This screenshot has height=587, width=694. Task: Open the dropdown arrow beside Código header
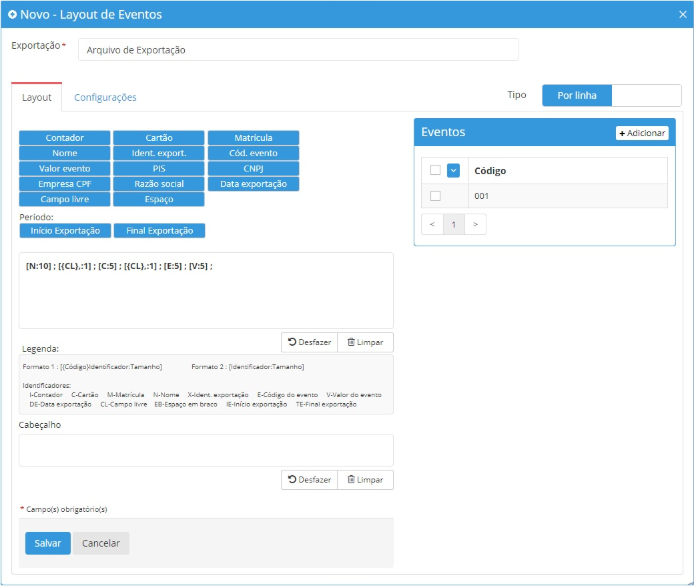[453, 170]
